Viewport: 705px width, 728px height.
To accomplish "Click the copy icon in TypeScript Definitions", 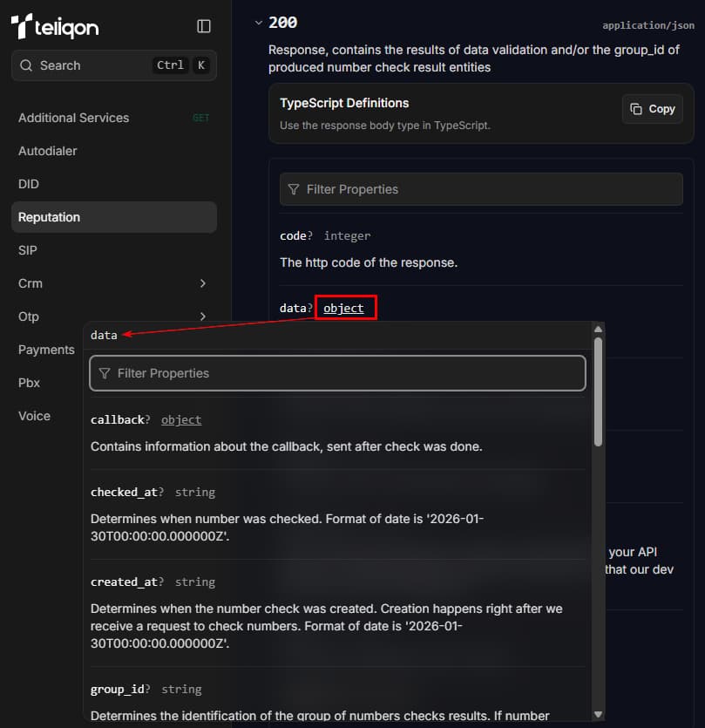I will tap(636, 109).
